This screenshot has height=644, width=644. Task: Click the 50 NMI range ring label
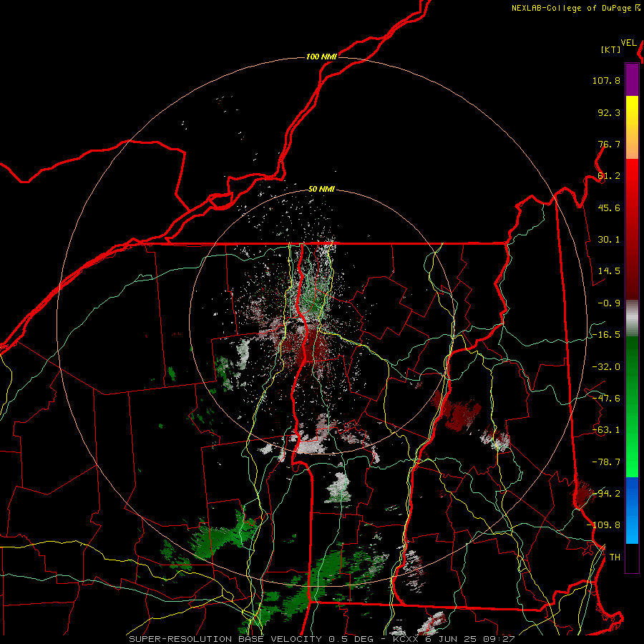321,189
